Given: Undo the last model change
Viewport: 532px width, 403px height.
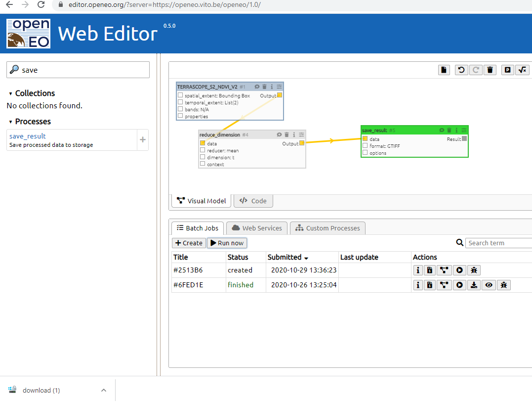Looking at the screenshot, I should 461,70.
